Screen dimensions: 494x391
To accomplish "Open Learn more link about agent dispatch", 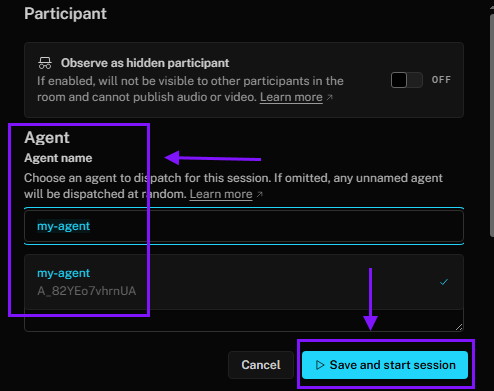I will pyautogui.click(x=221, y=194).
